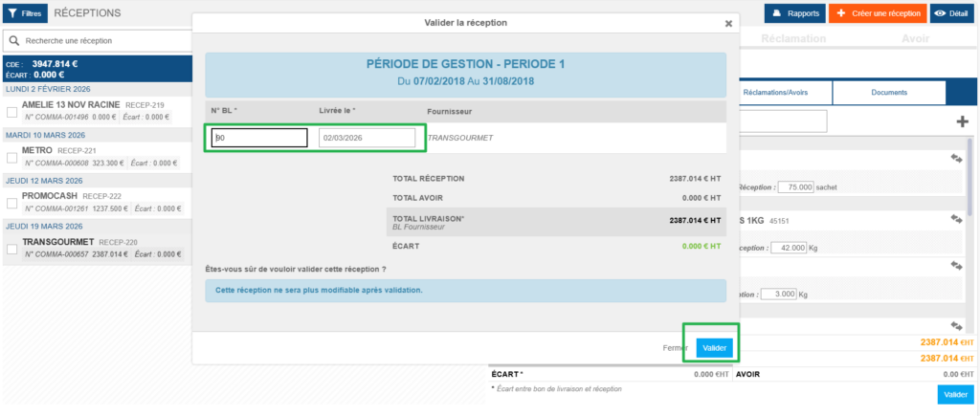Check the AMELIE 13 NOV RACINE checkbox
The height and width of the screenshot is (416, 980).
tap(11, 110)
